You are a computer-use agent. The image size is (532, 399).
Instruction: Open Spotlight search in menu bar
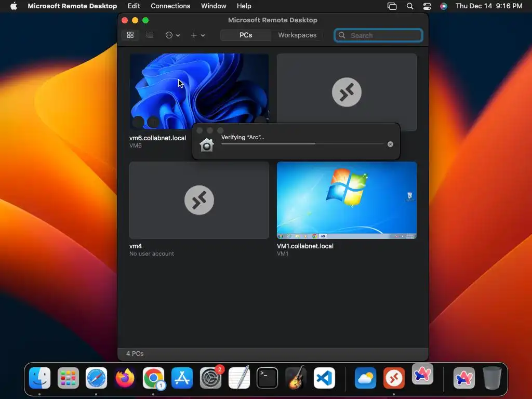[410, 6]
